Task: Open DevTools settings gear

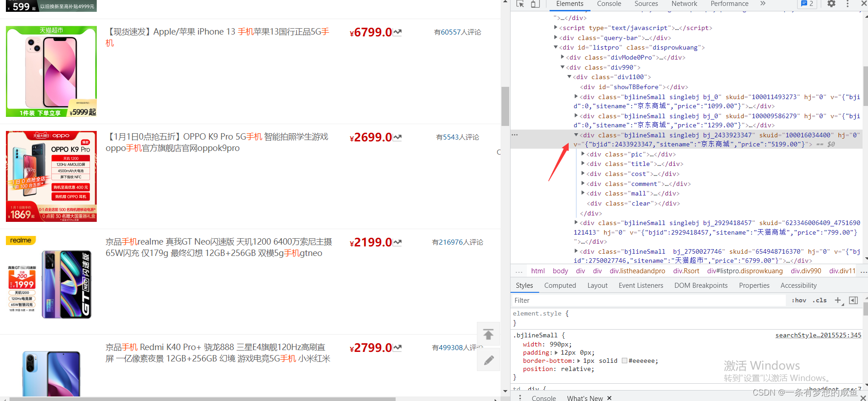Action: coord(831,4)
